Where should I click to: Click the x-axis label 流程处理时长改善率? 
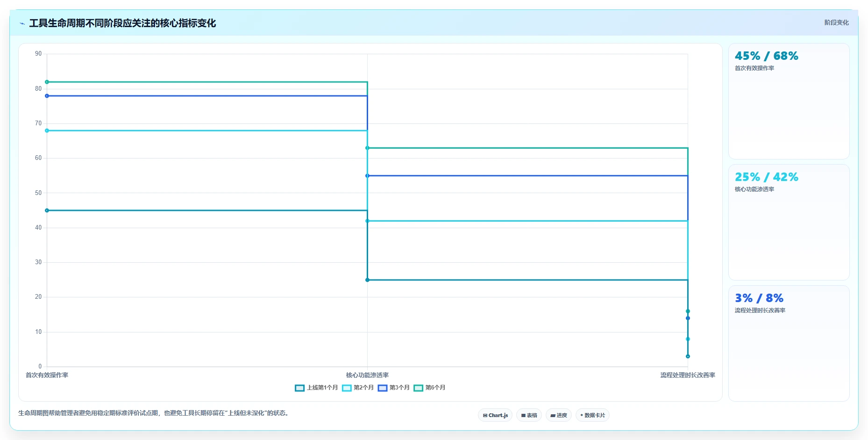tap(688, 375)
